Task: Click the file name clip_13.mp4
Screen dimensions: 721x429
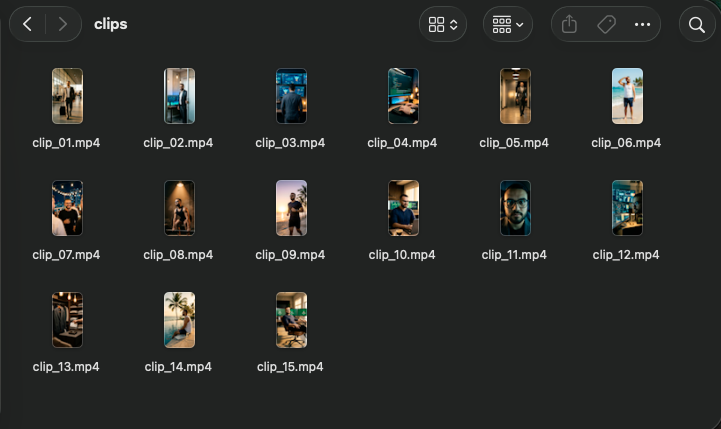Action: pyautogui.click(x=66, y=367)
